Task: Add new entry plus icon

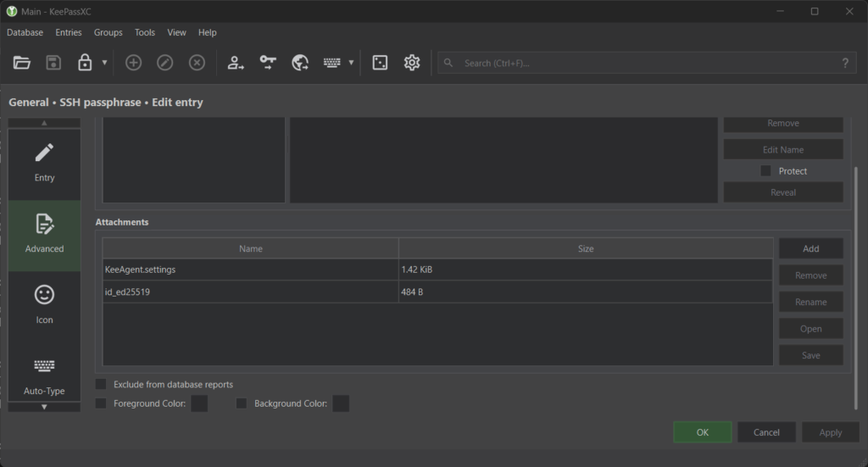Action: point(133,63)
